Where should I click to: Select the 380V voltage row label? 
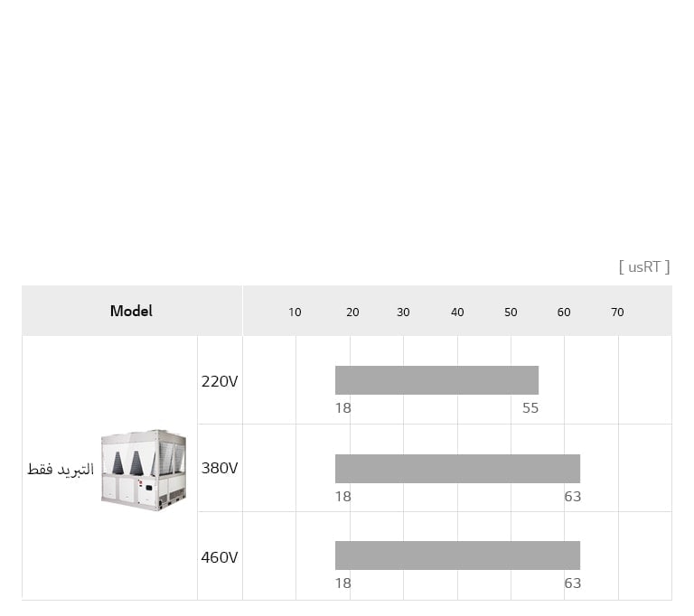[220, 468]
